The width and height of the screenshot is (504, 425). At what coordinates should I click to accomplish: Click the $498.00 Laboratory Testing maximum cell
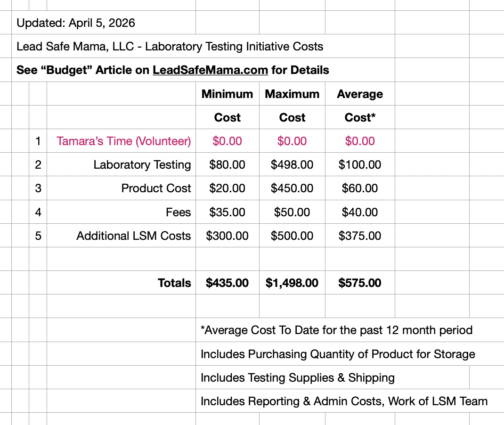point(292,164)
